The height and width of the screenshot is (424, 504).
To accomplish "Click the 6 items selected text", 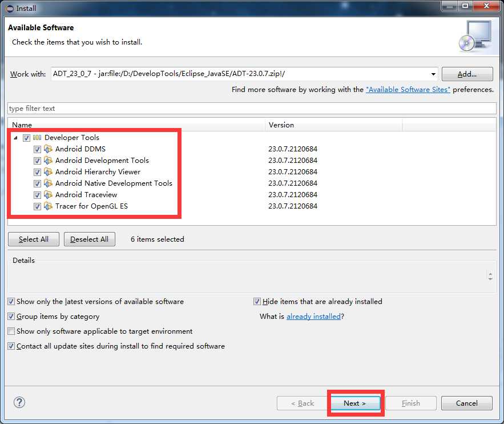I will tap(158, 239).
